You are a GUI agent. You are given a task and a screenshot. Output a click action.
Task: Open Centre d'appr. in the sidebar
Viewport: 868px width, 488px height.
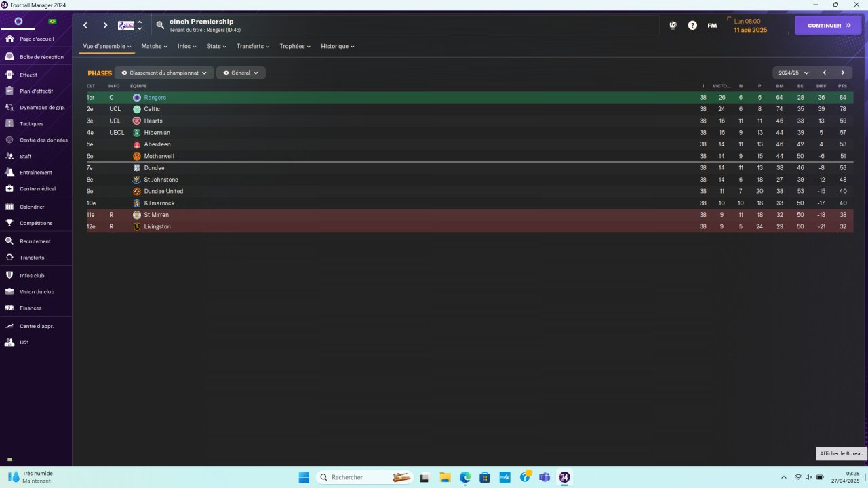click(x=36, y=326)
